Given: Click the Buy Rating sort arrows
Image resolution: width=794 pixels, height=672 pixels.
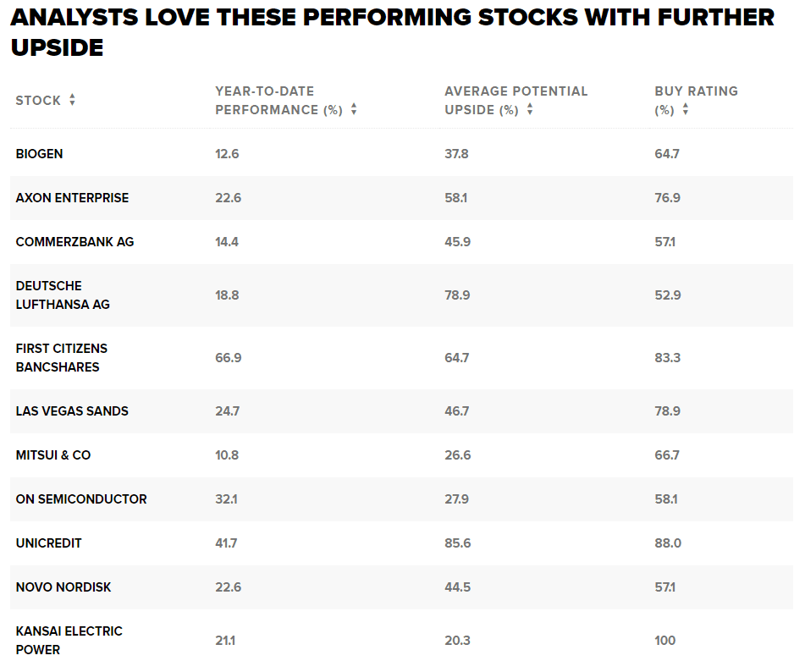Looking at the screenshot, I should (x=686, y=109).
